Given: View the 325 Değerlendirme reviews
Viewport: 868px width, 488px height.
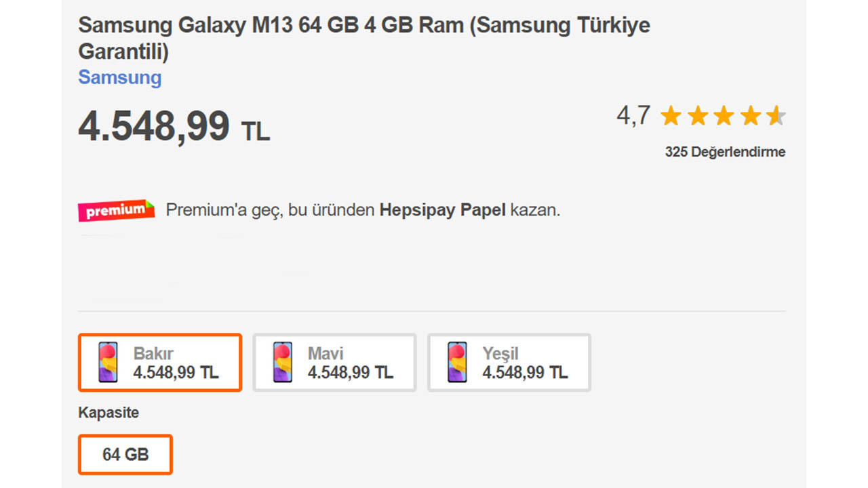Looking at the screenshot, I should pos(725,152).
